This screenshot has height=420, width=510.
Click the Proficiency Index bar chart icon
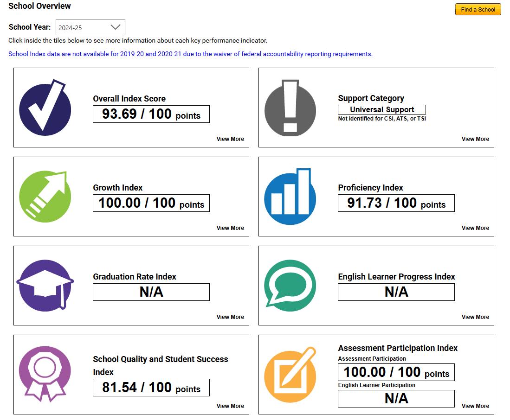point(290,197)
